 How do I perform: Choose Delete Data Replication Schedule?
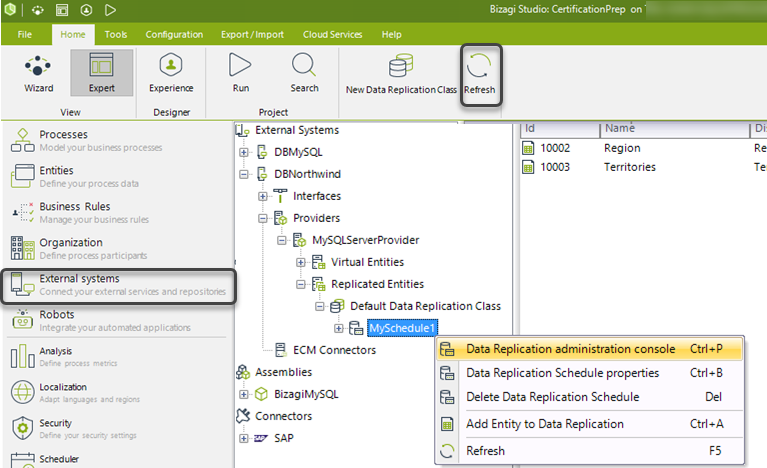589,397
